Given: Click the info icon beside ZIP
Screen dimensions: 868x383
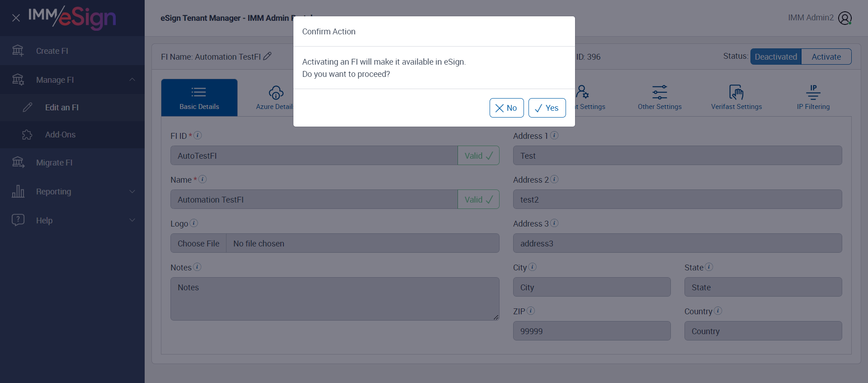Looking at the screenshot, I should 531,311.
